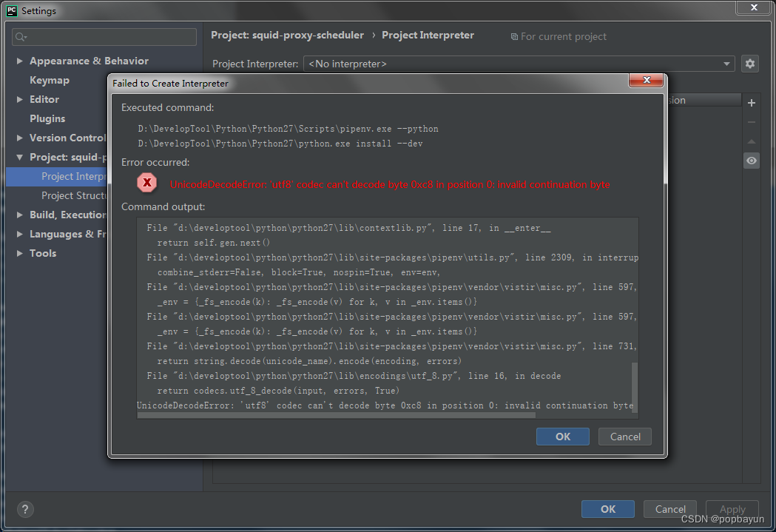This screenshot has height=532, width=776.
Task: Click the error dialog outer vertical scrollbar
Action: (x=665, y=138)
